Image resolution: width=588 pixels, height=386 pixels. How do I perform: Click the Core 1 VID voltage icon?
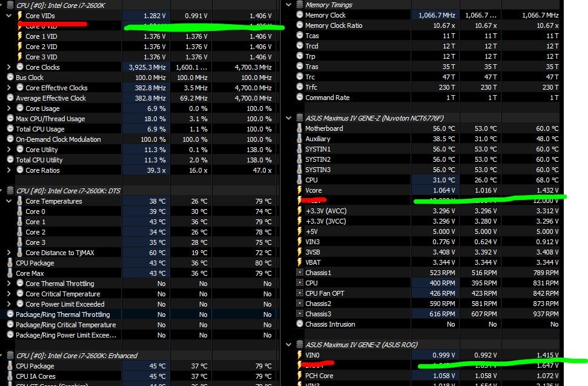(x=20, y=36)
